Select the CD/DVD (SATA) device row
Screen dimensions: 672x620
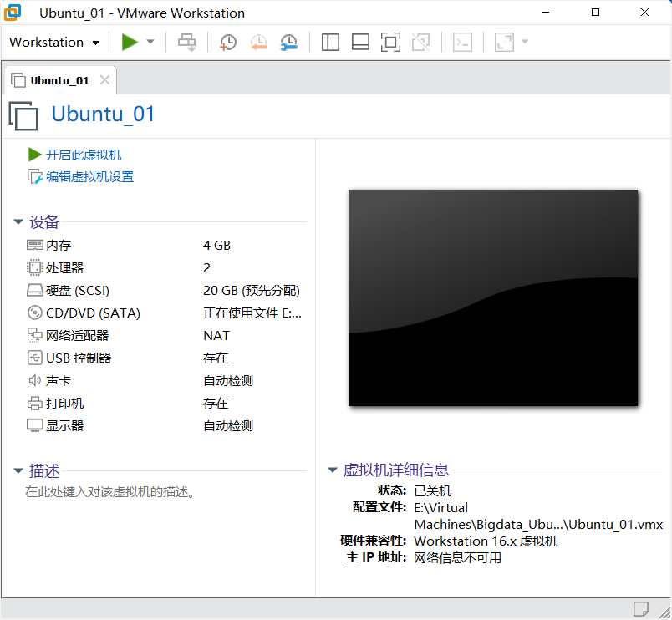click(x=165, y=313)
